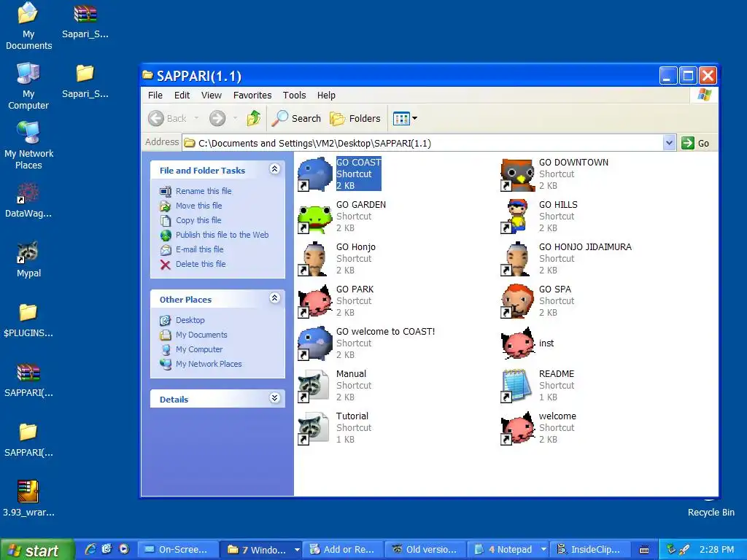Click Publish this file to the Web
The image size is (747, 560).
(222, 235)
